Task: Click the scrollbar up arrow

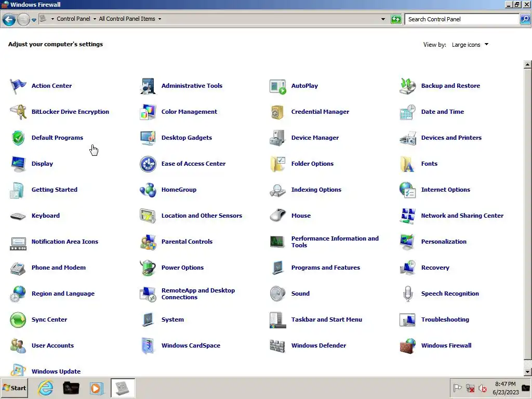Action: coord(527,64)
